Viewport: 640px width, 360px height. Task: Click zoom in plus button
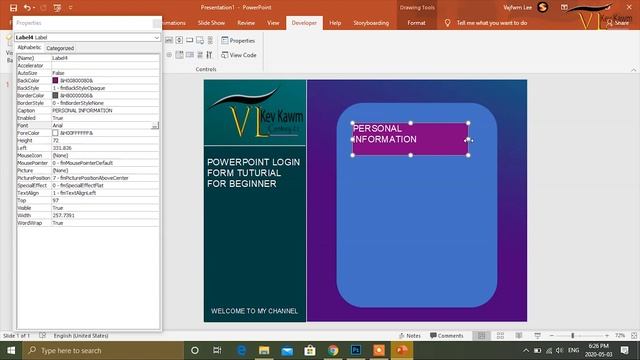(607, 336)
